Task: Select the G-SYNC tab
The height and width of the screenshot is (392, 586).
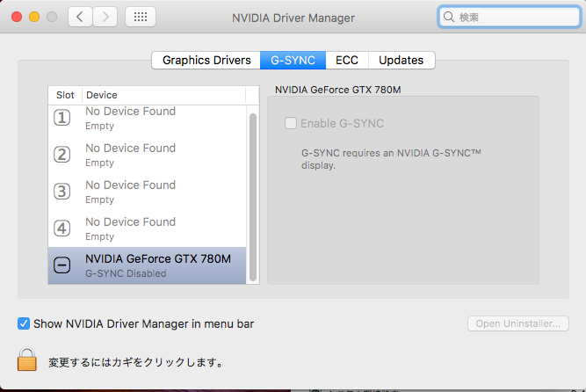Action: tap(293, 60)
